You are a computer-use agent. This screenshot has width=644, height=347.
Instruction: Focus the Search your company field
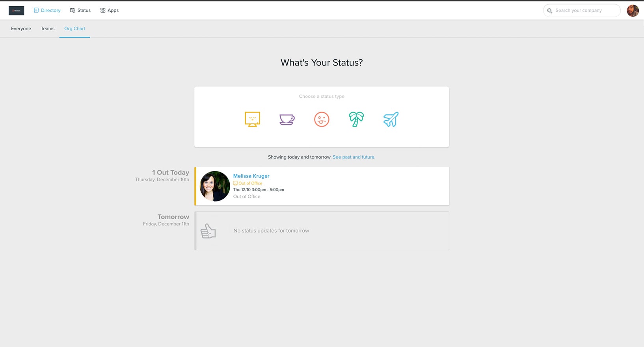click(x=582, y=11)
